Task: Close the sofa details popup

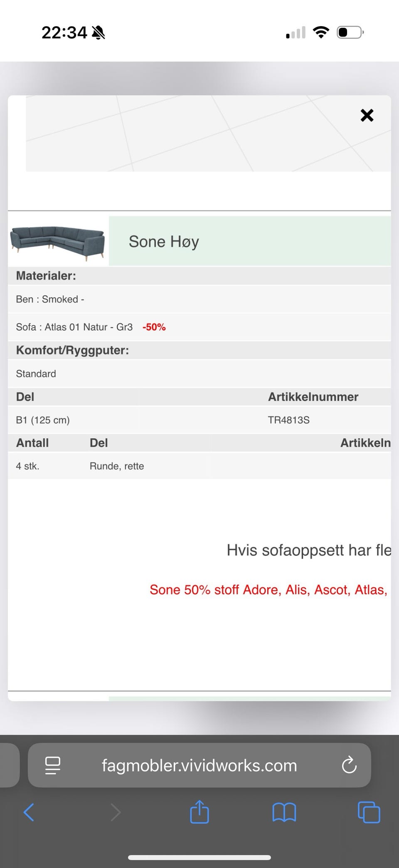Action: coord(367,115)
